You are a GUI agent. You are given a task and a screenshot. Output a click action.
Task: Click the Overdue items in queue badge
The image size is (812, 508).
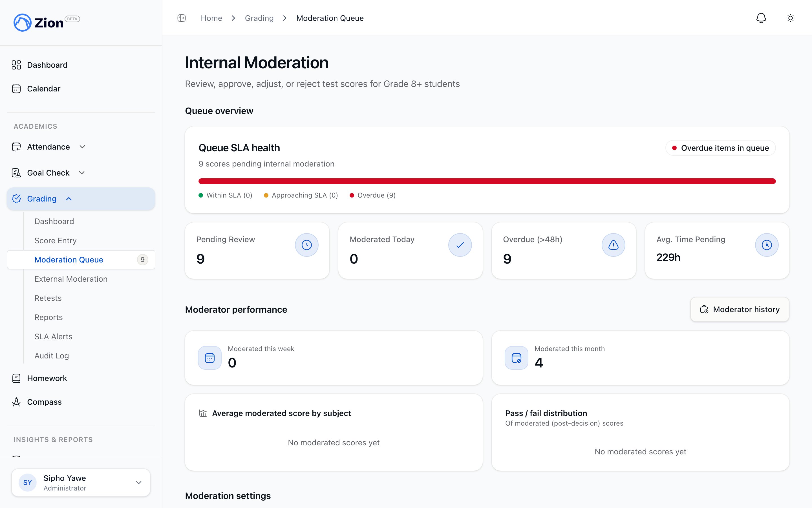(720, 148)
